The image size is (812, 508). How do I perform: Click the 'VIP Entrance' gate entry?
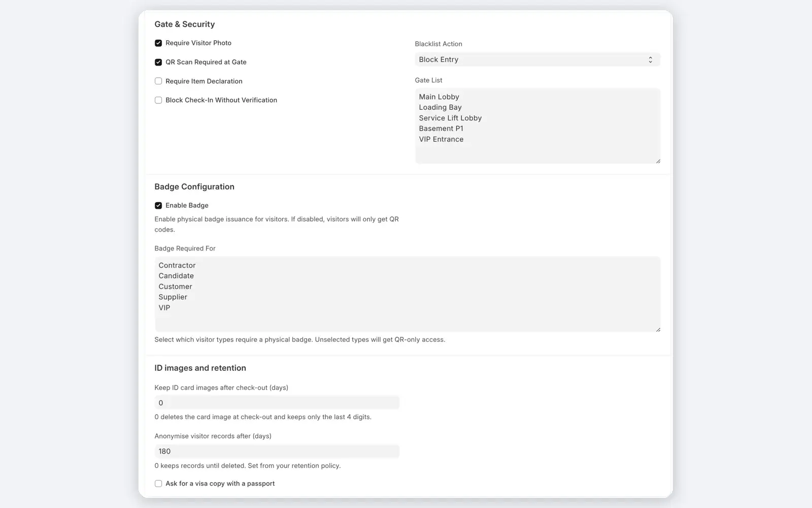441,139
